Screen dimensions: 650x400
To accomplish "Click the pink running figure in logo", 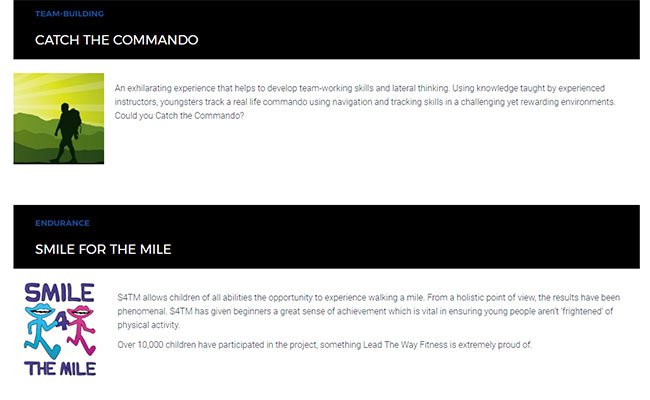I will coord(79,333).
